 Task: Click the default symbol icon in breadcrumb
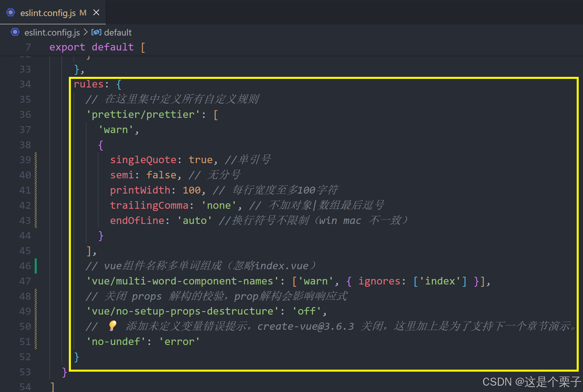(96, 32)
